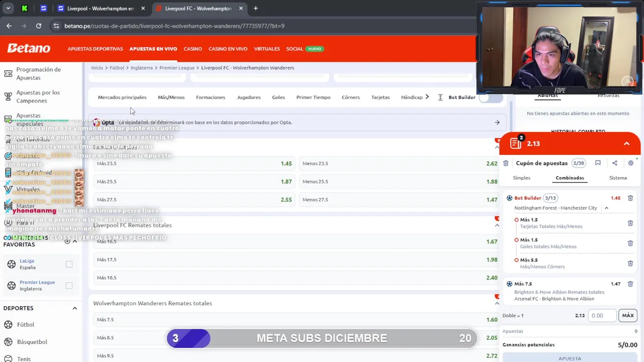Click the address bar URL
The image size is (644, 362).
tap(174, 26)
